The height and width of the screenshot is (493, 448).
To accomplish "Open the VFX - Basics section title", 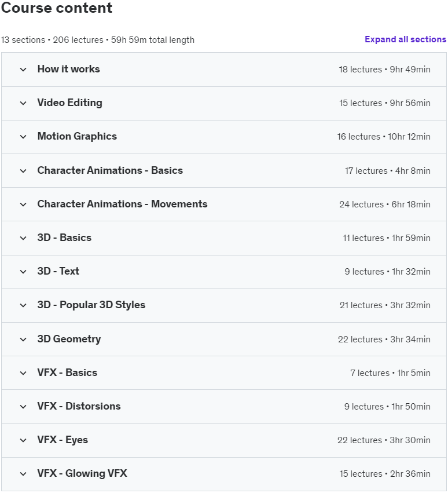I will (67, 373).
